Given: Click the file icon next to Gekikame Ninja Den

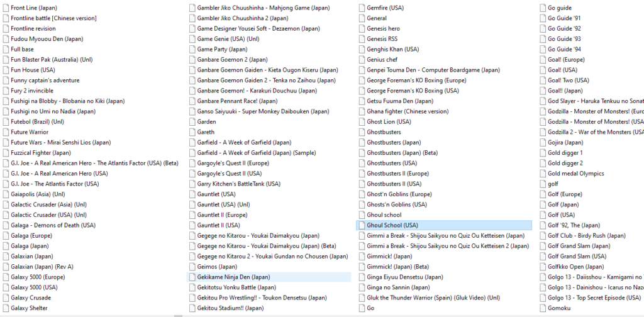Looking at the screenshot, I should [x=192, y=277].
